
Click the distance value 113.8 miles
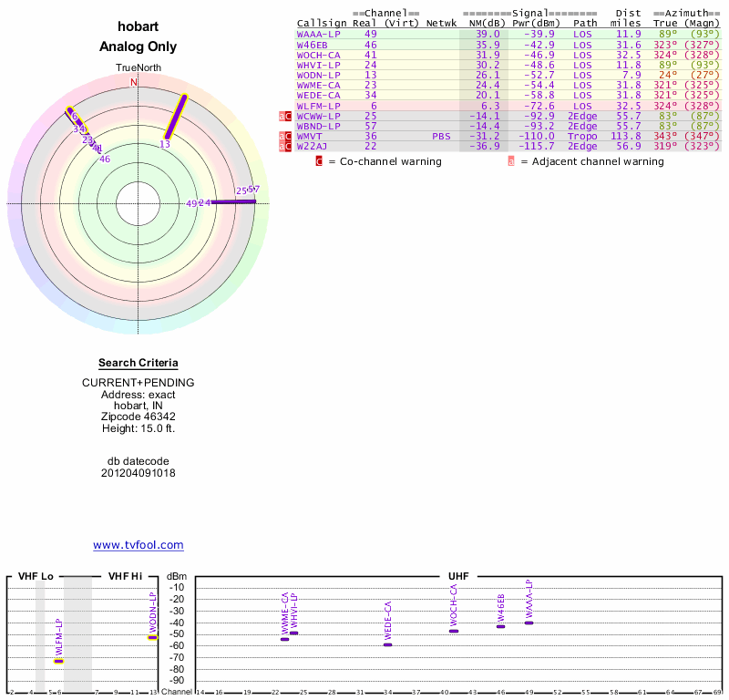click(625, 137)
